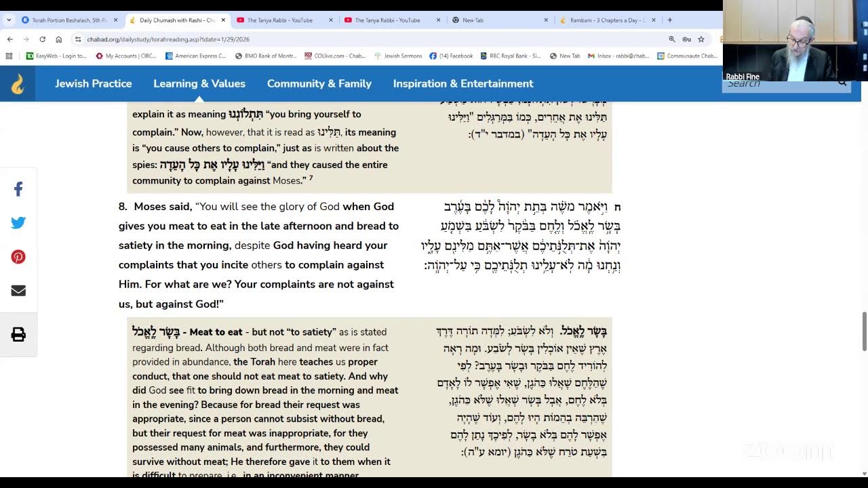Print the page using sidebar printer icon
The image size is (868, 488).
pos(18,334)
